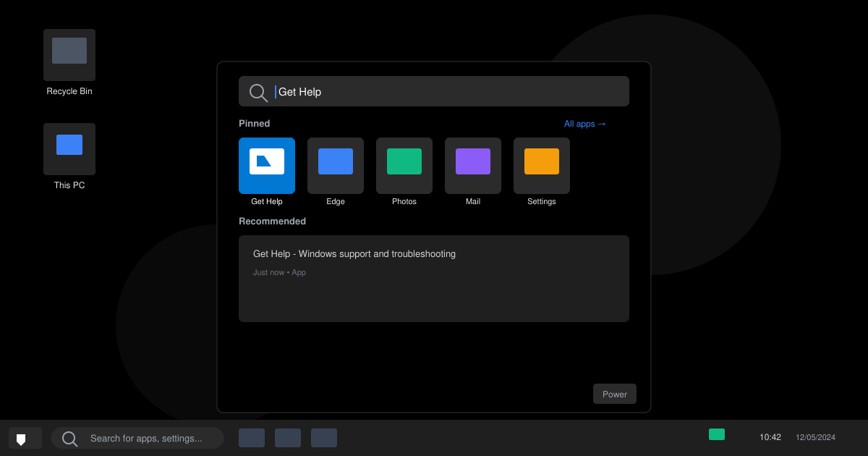Screen dimensions: 868x456
Task: Click the green system tray icon
Action: click(x=717, y=434)
